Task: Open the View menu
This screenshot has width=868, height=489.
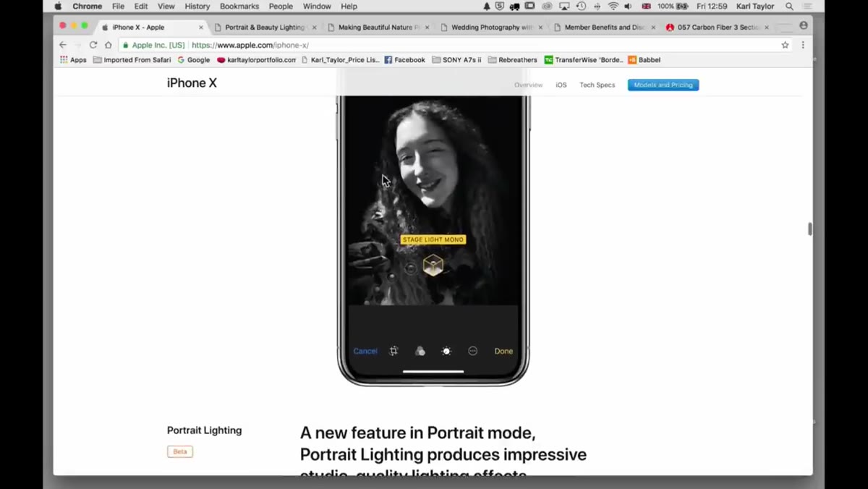Action: [166, 7]
